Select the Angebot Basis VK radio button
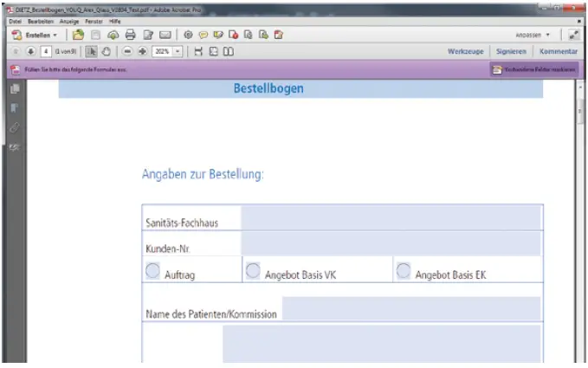 253,271
